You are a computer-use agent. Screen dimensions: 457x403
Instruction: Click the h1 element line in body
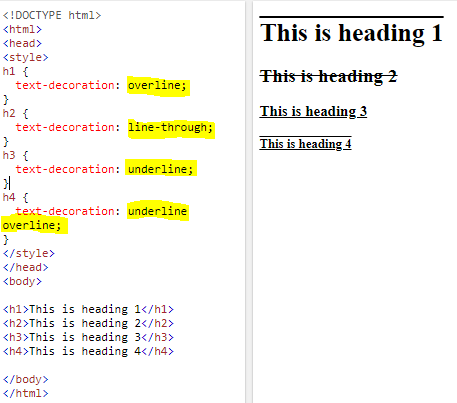click(x=88, y=309)
